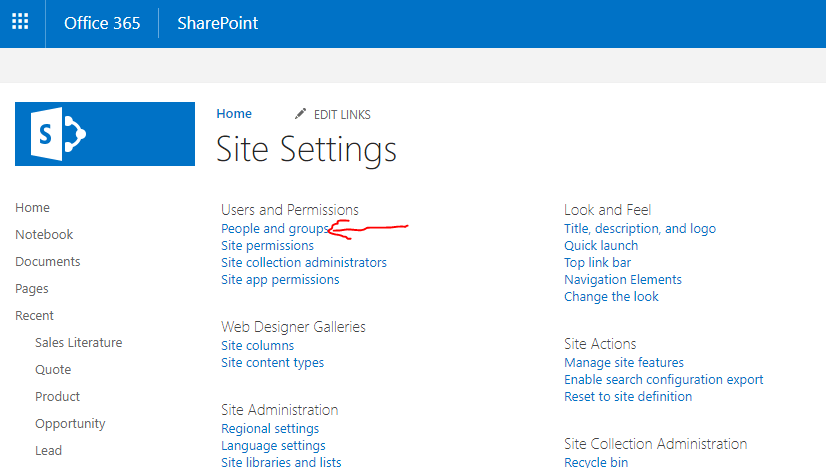The image size is (826, 468).
Task: Open Top link bar settings
Action: (x=597, y=262)
